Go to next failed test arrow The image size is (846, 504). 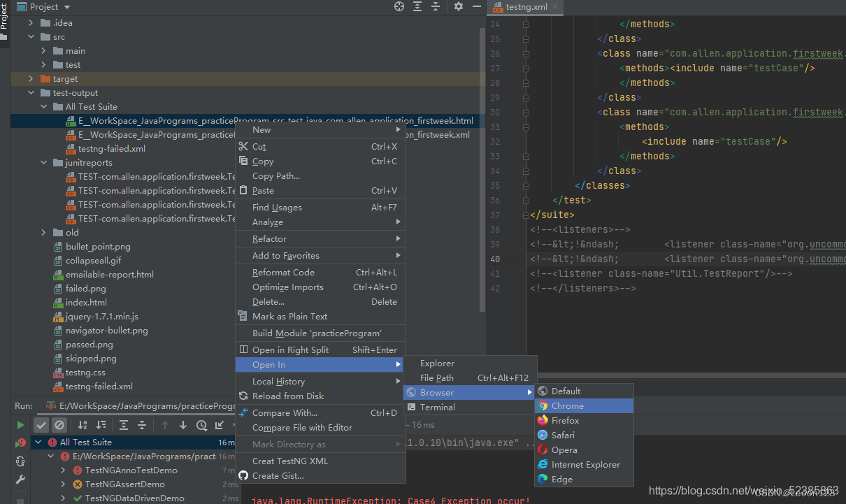183,425
